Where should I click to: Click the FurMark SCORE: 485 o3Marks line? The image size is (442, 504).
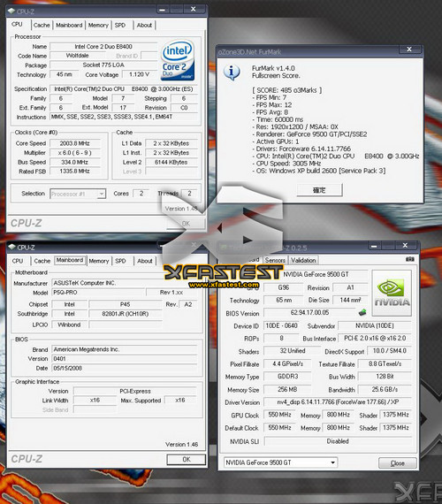287,90
